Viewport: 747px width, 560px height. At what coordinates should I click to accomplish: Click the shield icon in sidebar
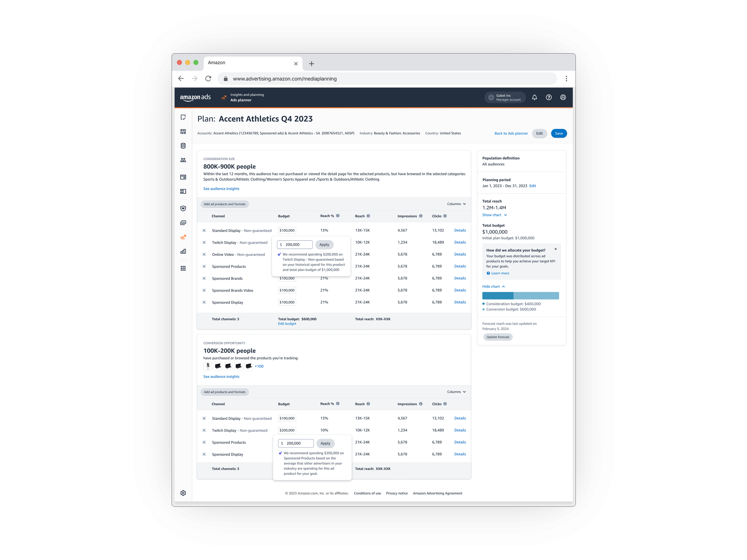[x=183, y=208]
